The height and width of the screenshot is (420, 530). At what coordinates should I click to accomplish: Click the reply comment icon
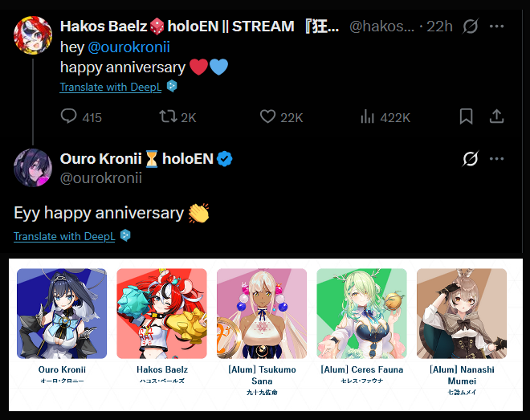click(69, 117)
